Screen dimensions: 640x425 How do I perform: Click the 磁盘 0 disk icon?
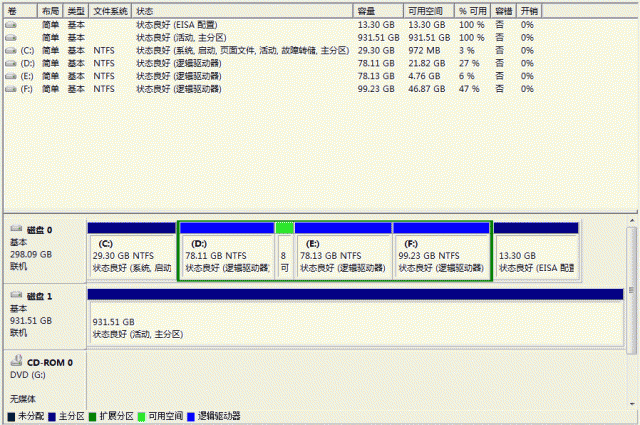pyautogui.click(x=16, y=229)
